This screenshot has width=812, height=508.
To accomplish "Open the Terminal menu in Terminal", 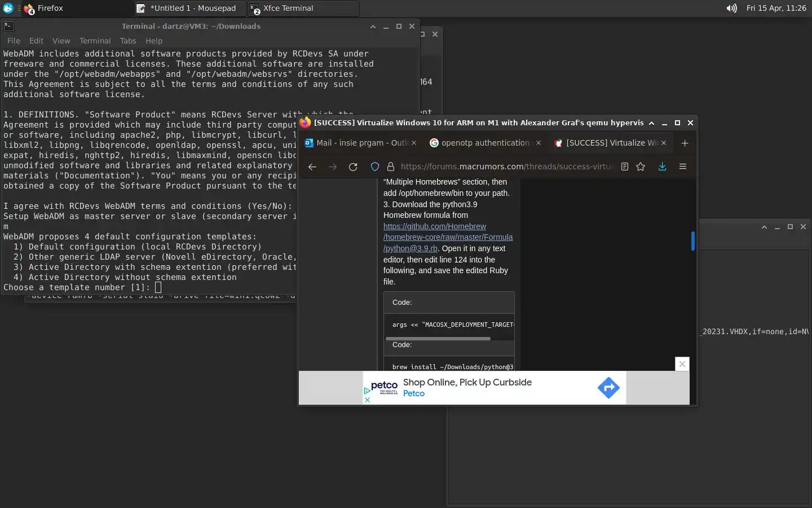I will point(95,41).
